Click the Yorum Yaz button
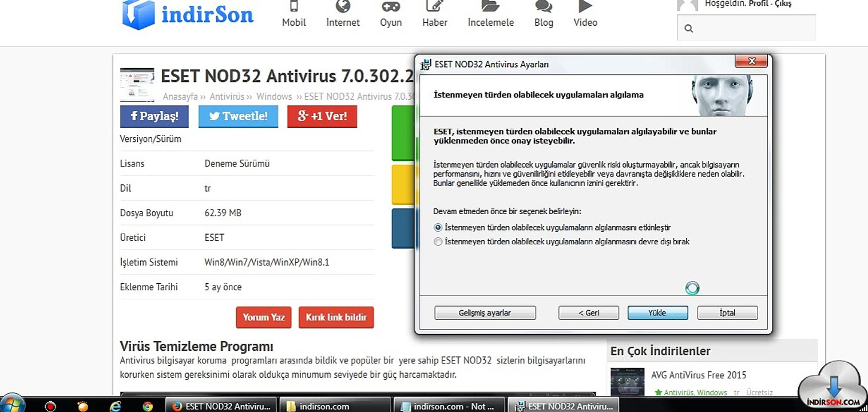Screen dimensions: 868x412 click(264, 317)
